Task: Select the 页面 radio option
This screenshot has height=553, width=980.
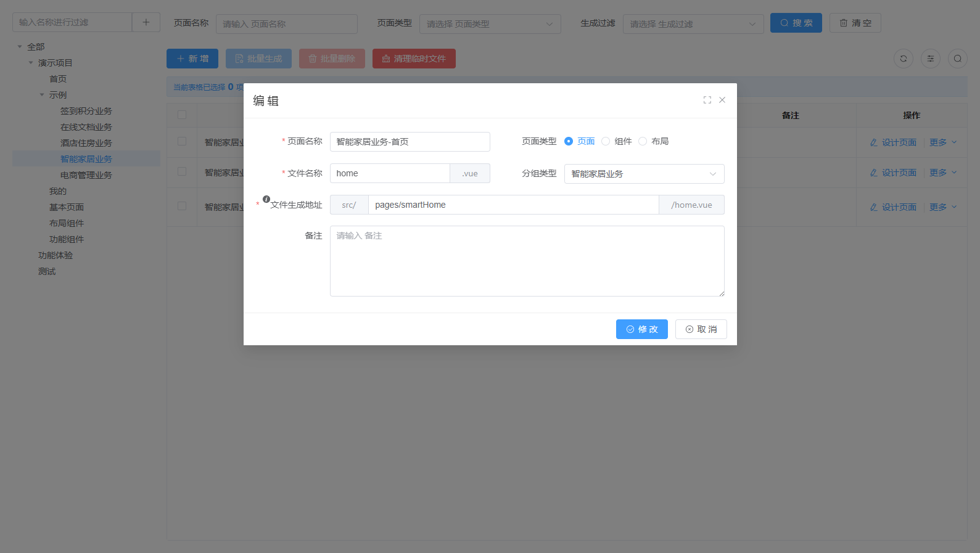Action: tap(569, 141)
